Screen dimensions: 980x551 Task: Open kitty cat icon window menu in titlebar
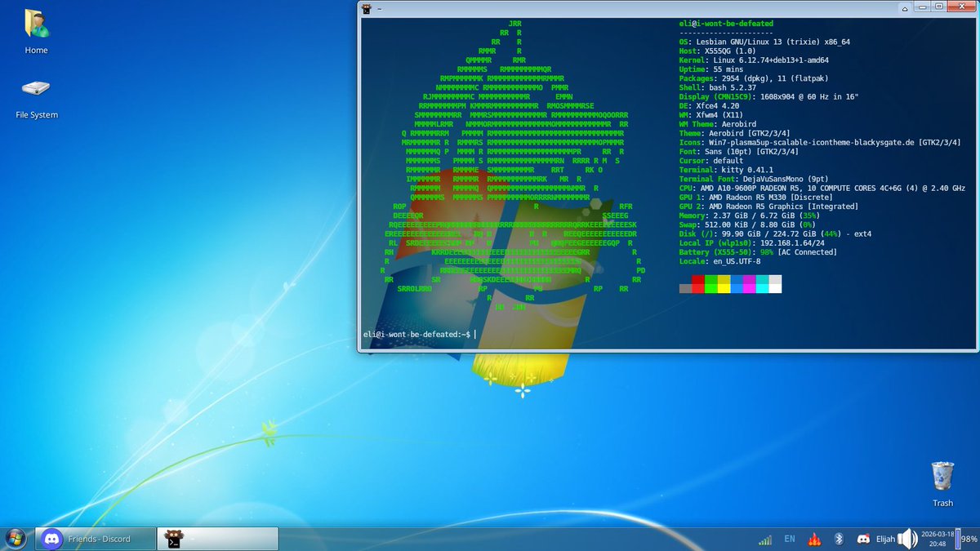[x=367, y=7]
